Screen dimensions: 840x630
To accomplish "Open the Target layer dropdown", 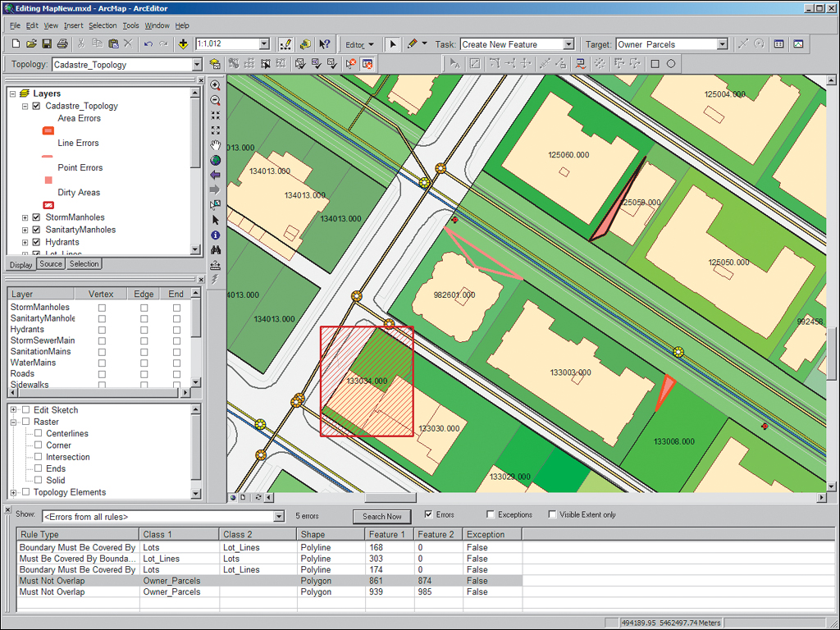I will point(722,44).
